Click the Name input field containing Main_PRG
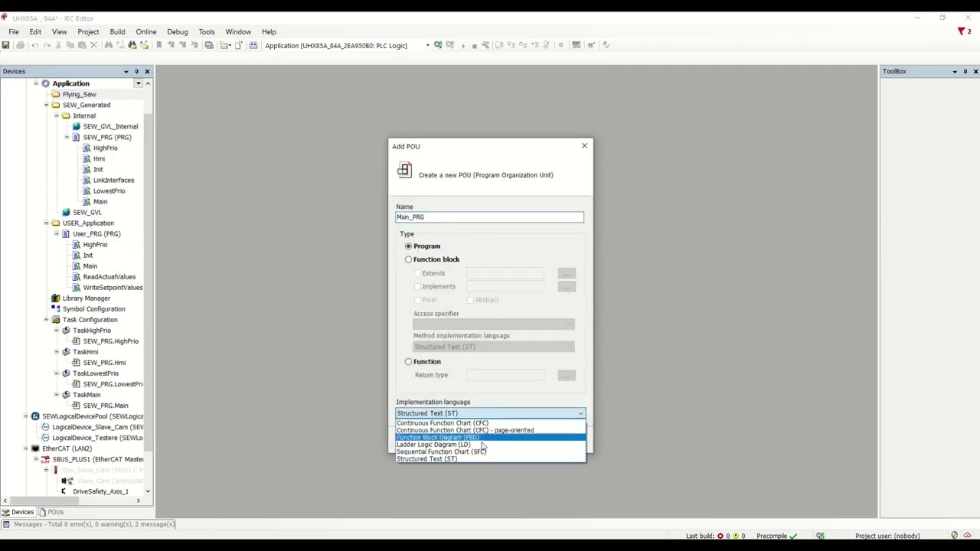Screen dimensions: 980x551 point(489,217)
